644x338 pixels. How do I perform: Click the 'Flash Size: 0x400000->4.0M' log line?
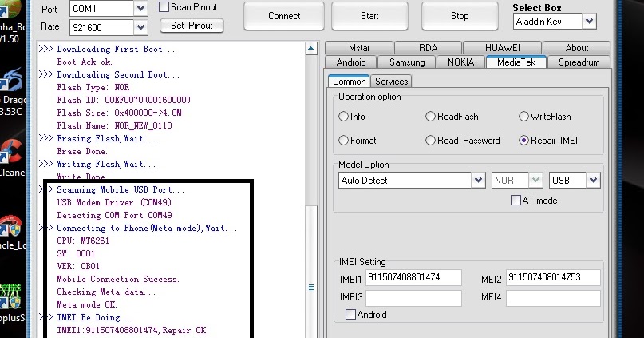pyautogui.click(x=119, y=113)
